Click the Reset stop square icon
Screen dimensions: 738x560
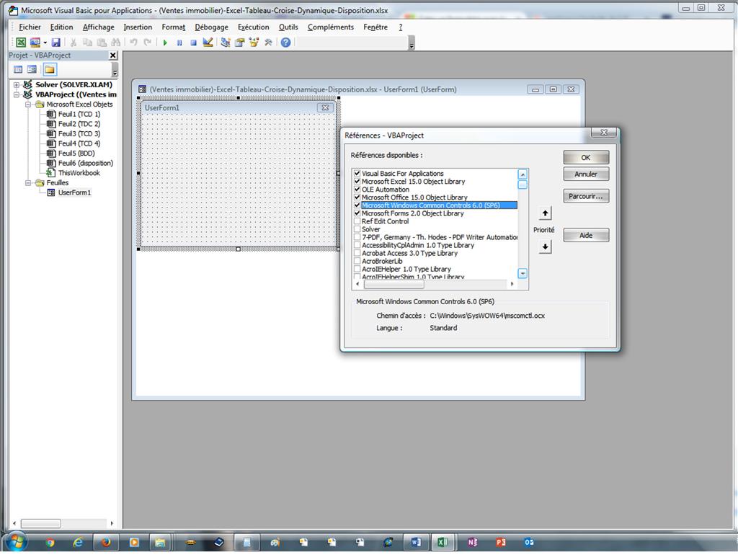pyautogui.click(x=193, y=43)
